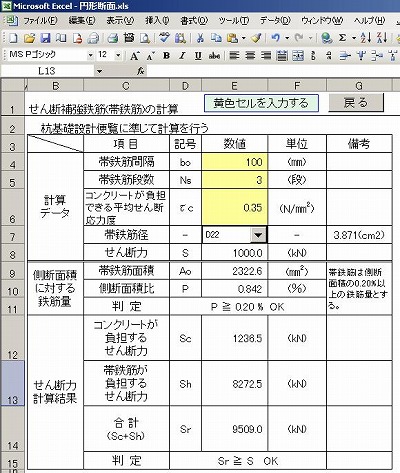The height and width of the screenshot is (473, 400).
Task: Click the 戻る button
Action: 356,102
